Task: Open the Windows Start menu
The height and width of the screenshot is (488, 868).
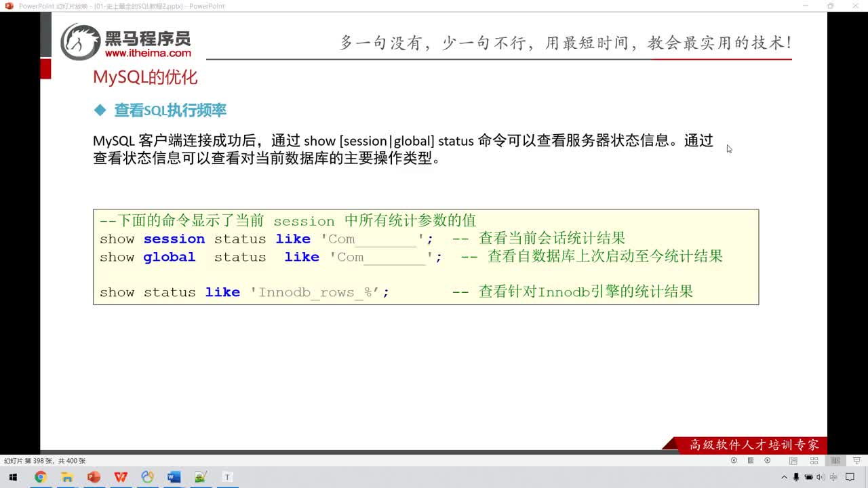Action: point(13,477)
